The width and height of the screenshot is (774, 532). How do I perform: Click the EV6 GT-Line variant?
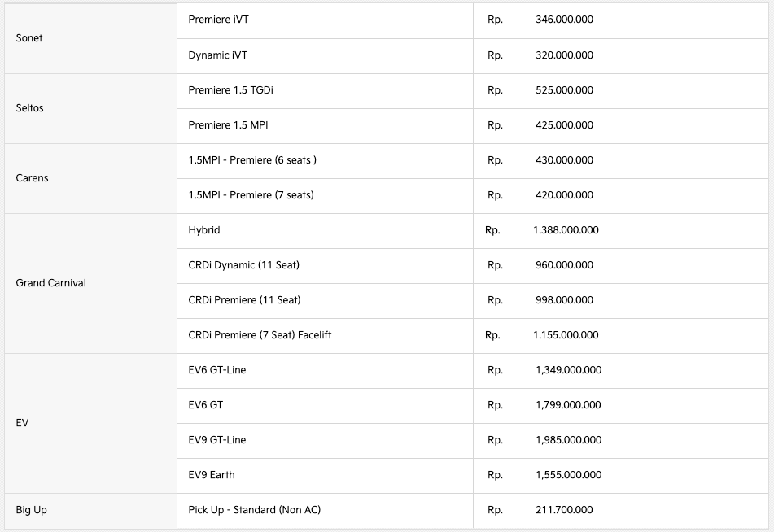(x=216, y=370)
